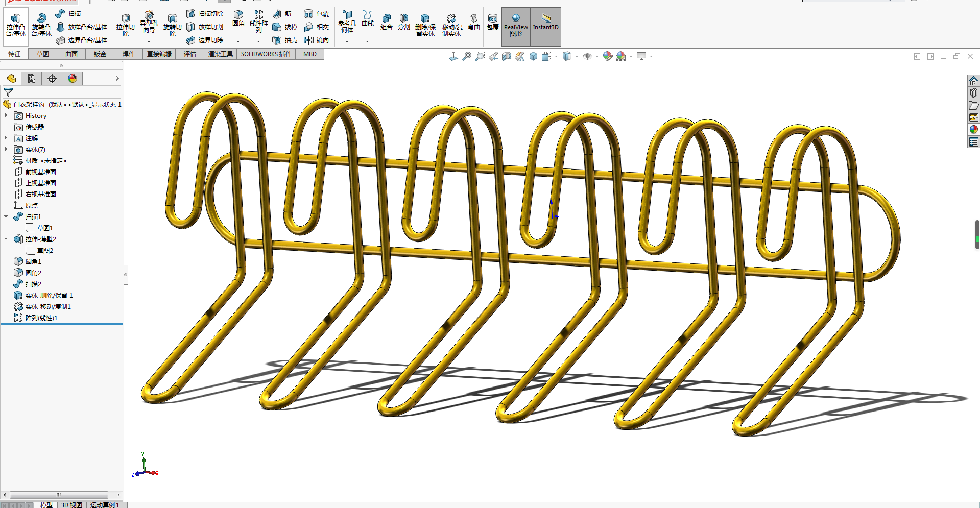Click the feature tree filter input field
The image size is (980, 508).
coord(62,92)
